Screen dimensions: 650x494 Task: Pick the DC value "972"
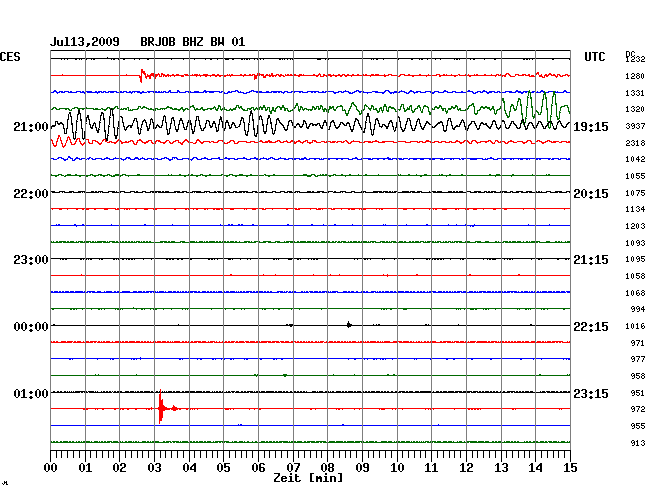[x=638, y=409]
